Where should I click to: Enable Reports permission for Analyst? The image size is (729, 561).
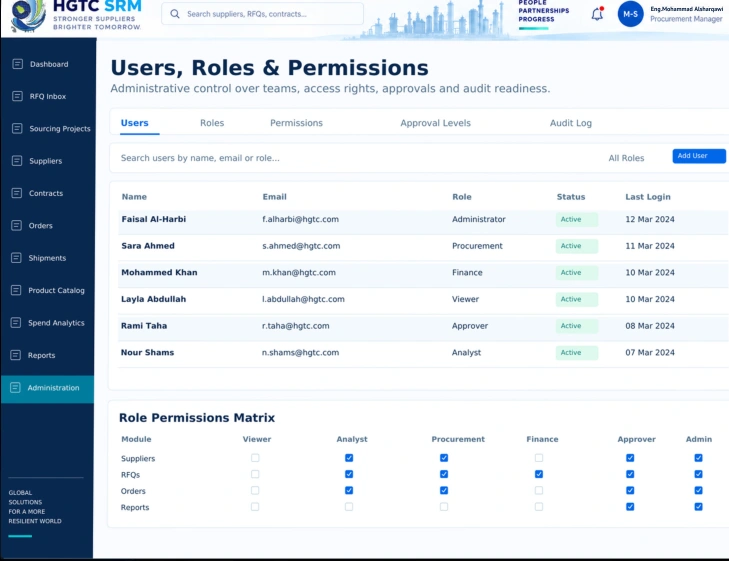coord(349,507)
